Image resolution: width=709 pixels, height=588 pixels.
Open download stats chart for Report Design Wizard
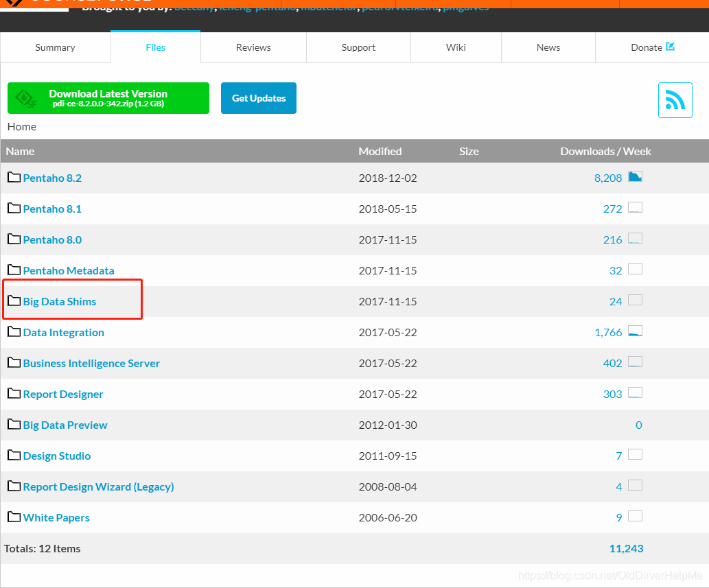635,485
